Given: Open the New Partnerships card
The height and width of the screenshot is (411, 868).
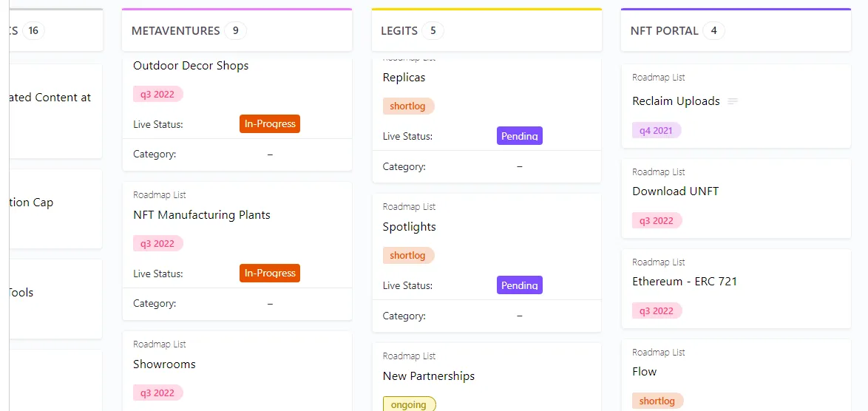Looking at the screenshot, I should [x=429, y=376].
